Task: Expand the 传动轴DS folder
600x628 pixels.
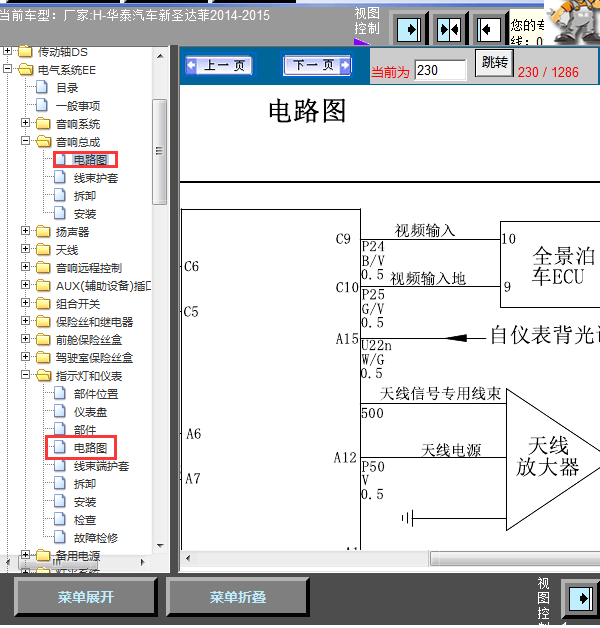Action: (x=8, y=51)
